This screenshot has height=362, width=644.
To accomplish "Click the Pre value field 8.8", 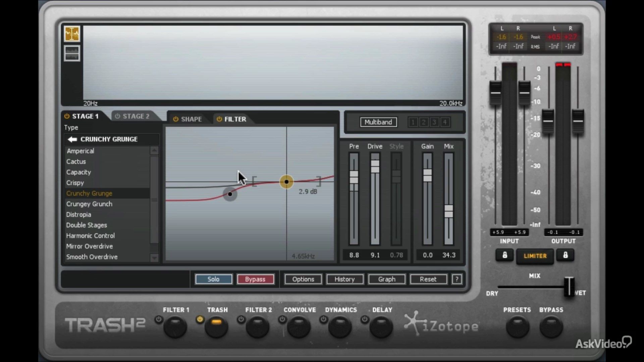I will point(354,255).
